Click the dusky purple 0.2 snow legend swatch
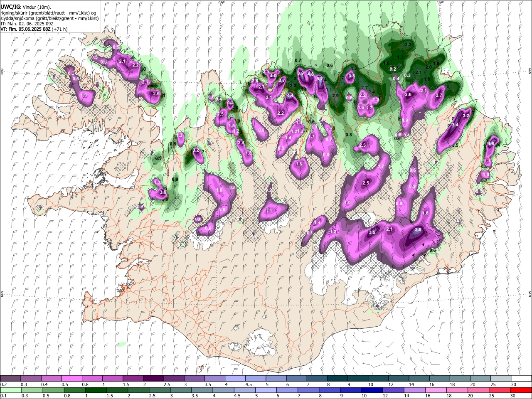532x399 pixels. coord(11,379)
